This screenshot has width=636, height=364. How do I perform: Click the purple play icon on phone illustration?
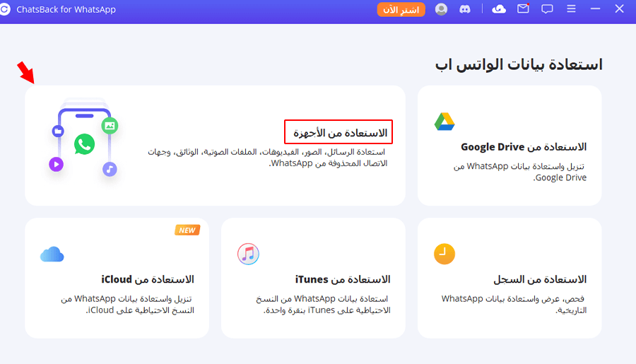click(57, 165)
